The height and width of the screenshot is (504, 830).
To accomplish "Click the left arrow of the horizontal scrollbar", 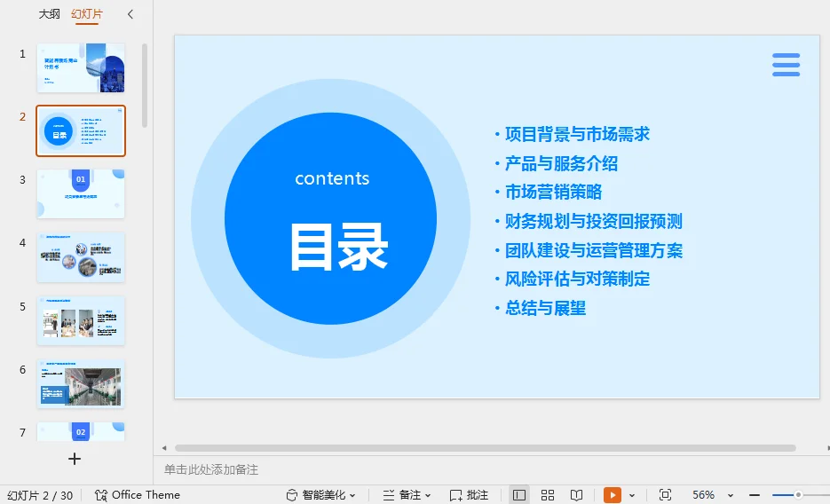I will (x=164, y=448).
